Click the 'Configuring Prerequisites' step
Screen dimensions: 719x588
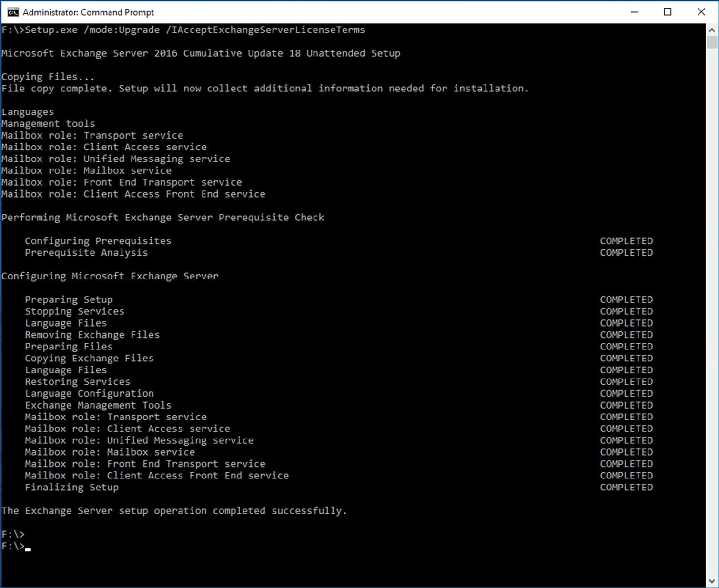98,241
